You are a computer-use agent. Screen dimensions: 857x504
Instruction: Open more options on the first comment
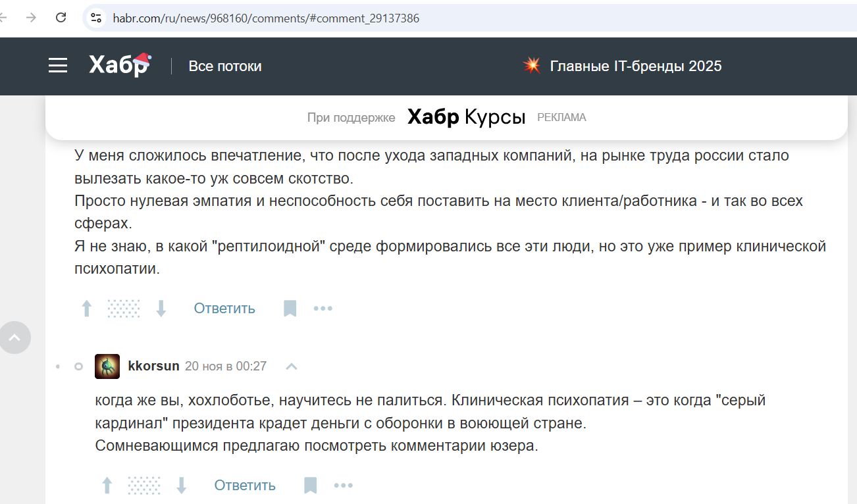(323, 308)
